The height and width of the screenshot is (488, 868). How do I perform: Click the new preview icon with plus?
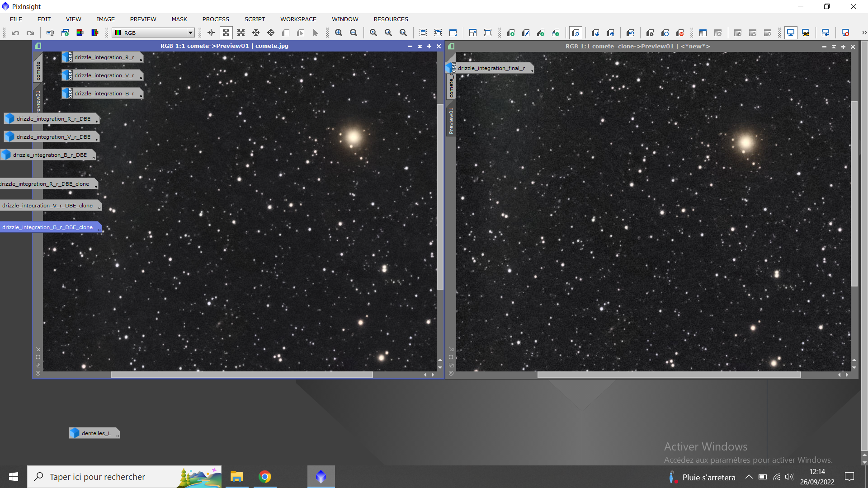(511, 33)
